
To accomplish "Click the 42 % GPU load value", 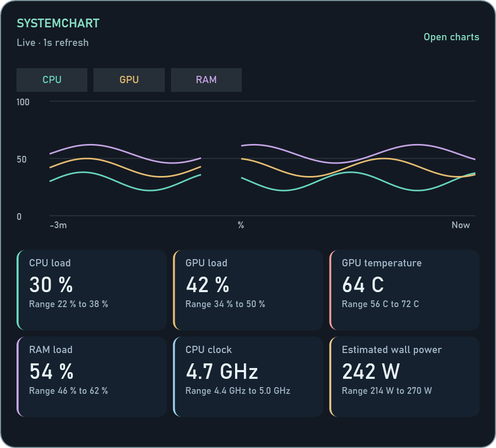I will [x=207, y=285].
